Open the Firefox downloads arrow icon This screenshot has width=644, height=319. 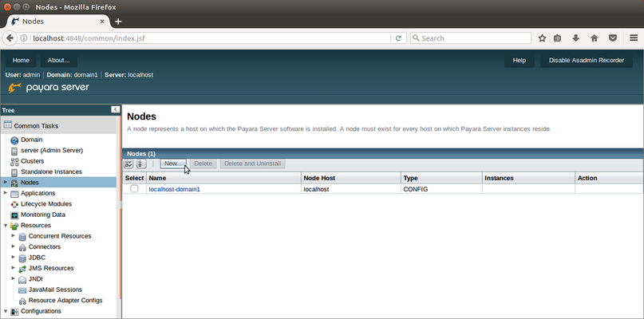[x=576, y=38]
